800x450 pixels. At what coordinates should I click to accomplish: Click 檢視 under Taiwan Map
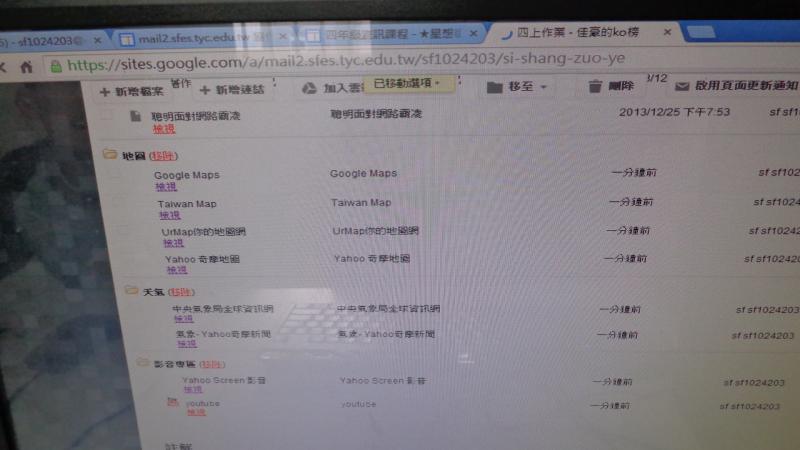[169, 215]
